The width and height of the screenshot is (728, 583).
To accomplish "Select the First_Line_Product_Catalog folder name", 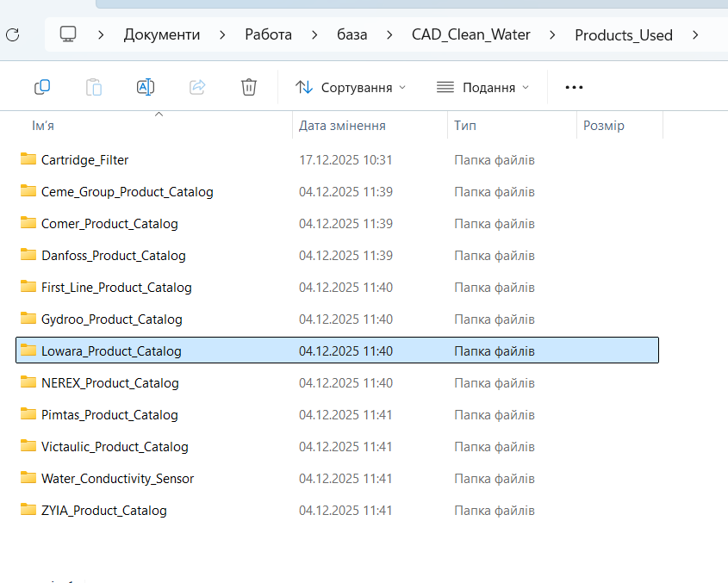I will tap(116, 288).
